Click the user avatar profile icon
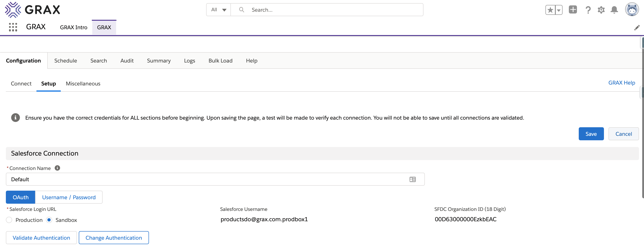The width and height of the screenshot is (644, 250). click(x=632, y=9)
